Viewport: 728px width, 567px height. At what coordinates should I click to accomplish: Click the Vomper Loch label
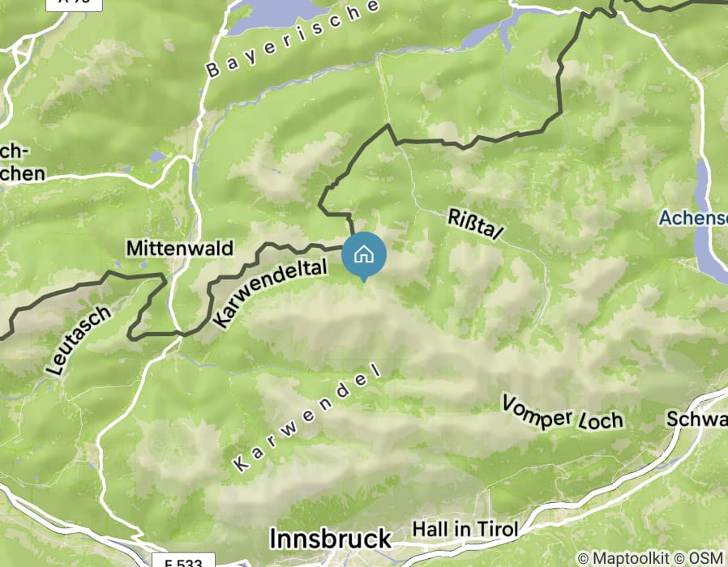(563, 413)
